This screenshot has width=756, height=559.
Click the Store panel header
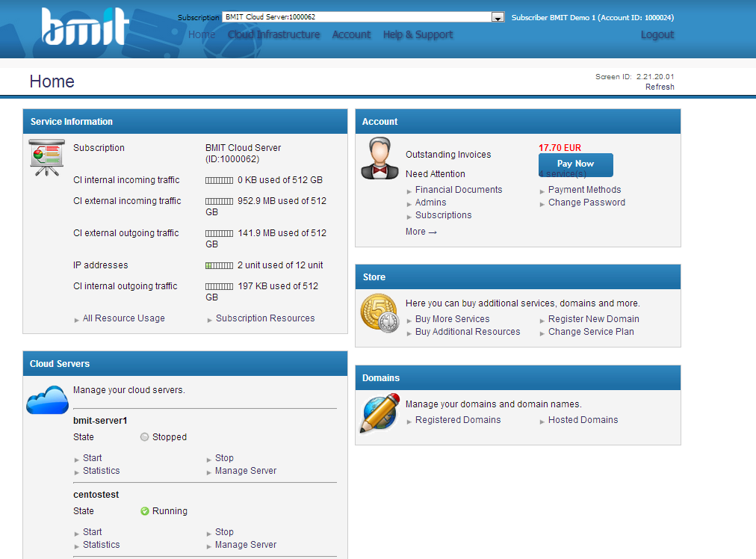pos(518,277)
